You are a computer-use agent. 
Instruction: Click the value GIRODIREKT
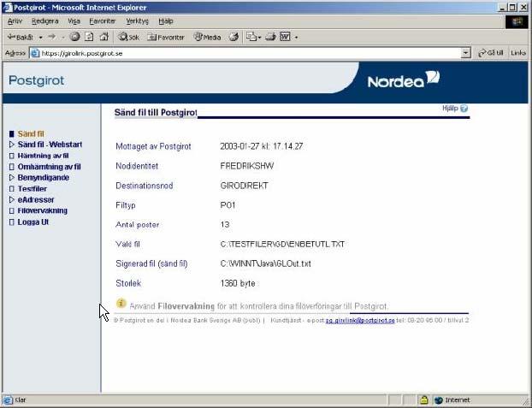point(245,186)
